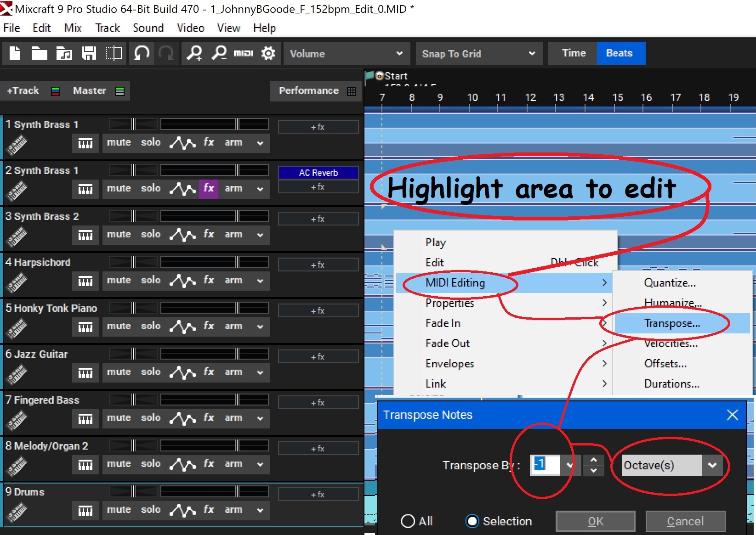Open the Volume automation type dropdown

[346, 54]
